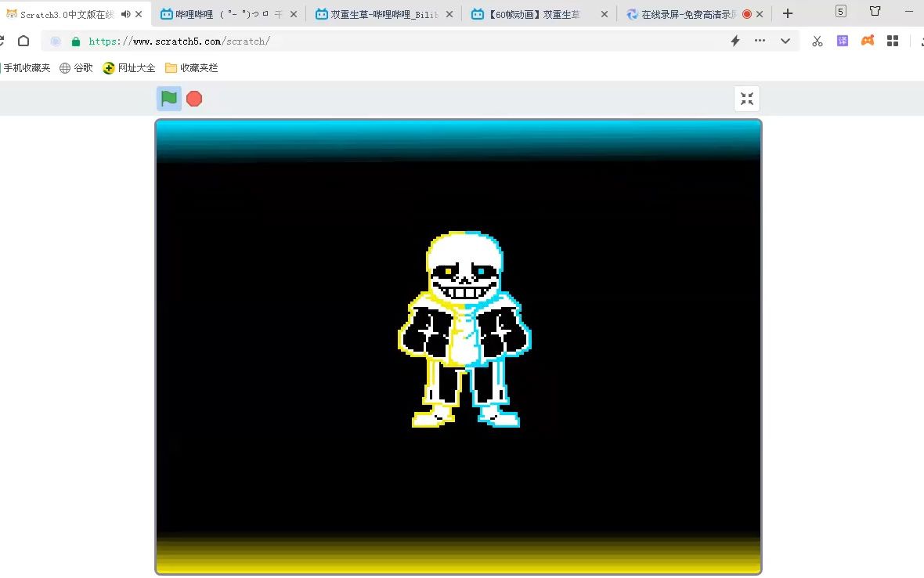Screen dimensions: 924x578
Task: Open the 手机收藏夹 bookmark
Action: 26,68
